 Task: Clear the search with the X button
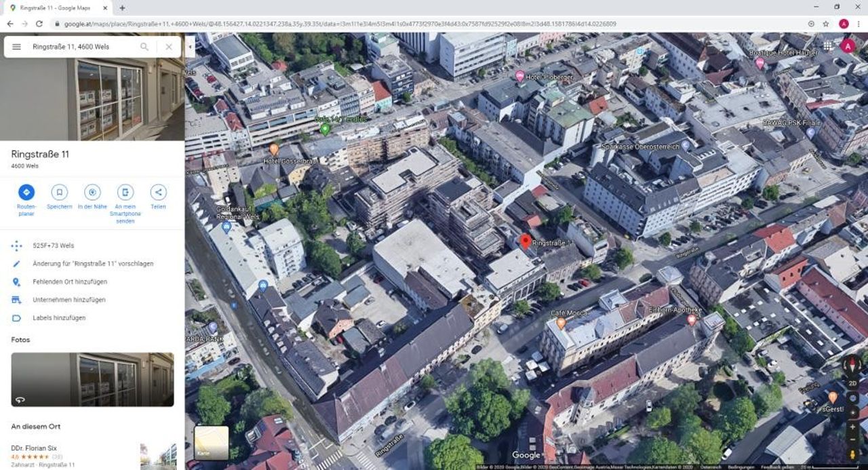pos(169,47)
